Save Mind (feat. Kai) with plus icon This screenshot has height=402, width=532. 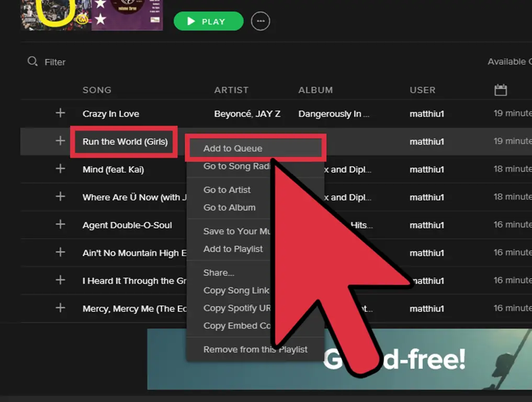point(60,169)
